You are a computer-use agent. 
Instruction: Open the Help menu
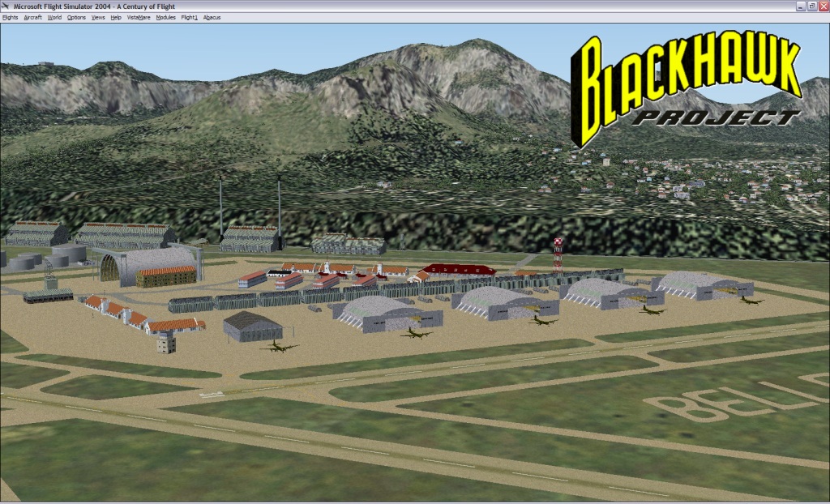[116, 18]
